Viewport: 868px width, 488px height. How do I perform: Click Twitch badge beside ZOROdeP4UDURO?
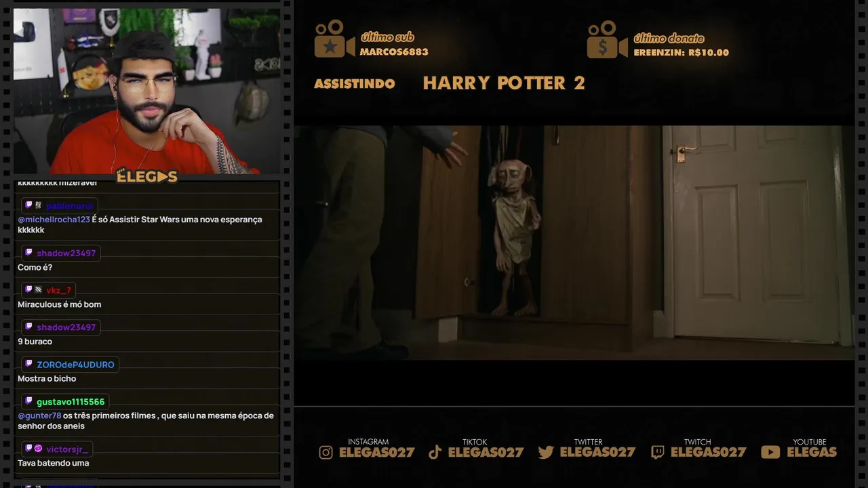coord(28,365)
